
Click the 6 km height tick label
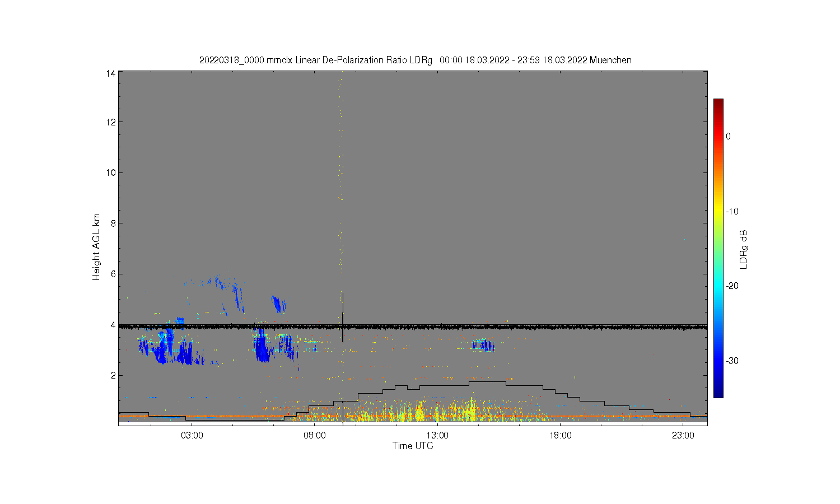tap(113, 274)
